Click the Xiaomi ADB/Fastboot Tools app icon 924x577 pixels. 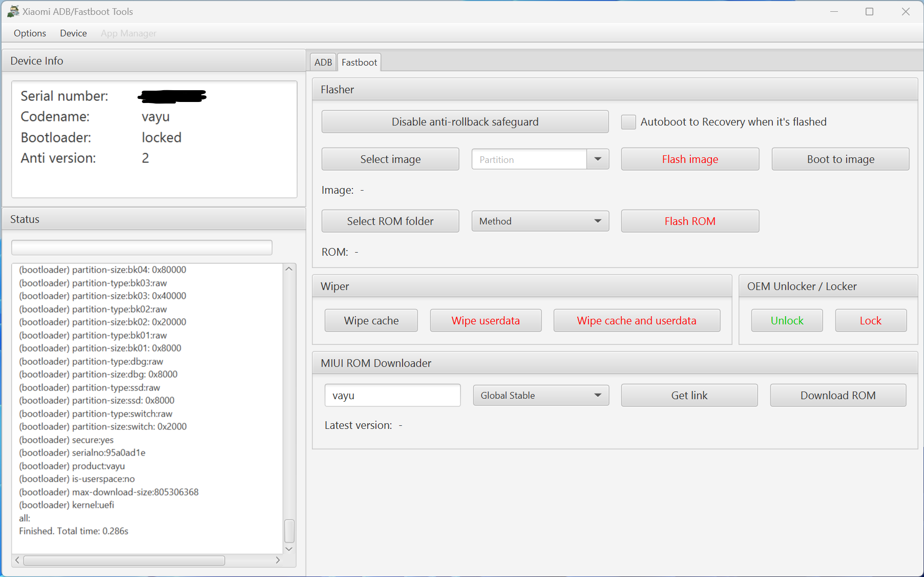tap(13, 11)
